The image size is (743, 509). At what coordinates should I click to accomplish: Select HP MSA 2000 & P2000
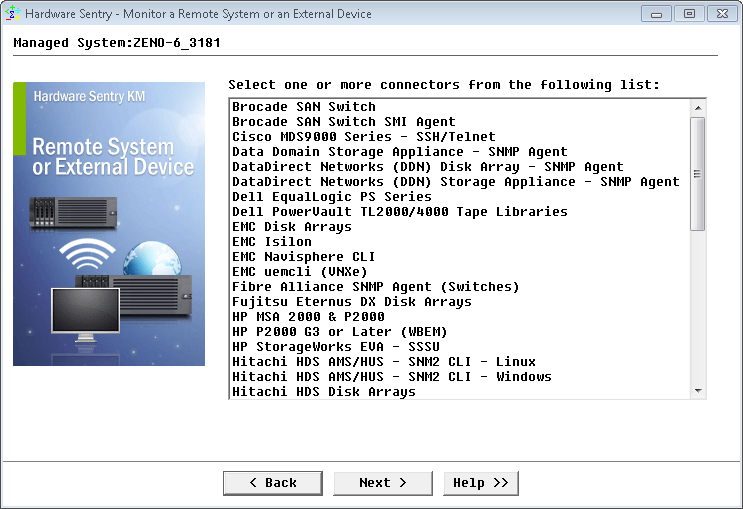pyautogui.click(x=307, y=317)
